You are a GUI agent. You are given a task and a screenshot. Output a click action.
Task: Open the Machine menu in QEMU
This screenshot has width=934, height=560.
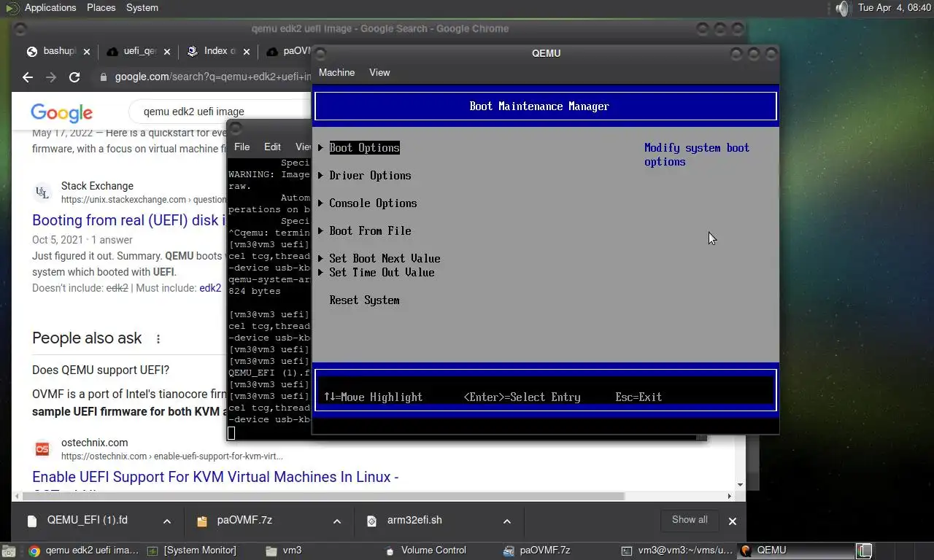[336, 72]
